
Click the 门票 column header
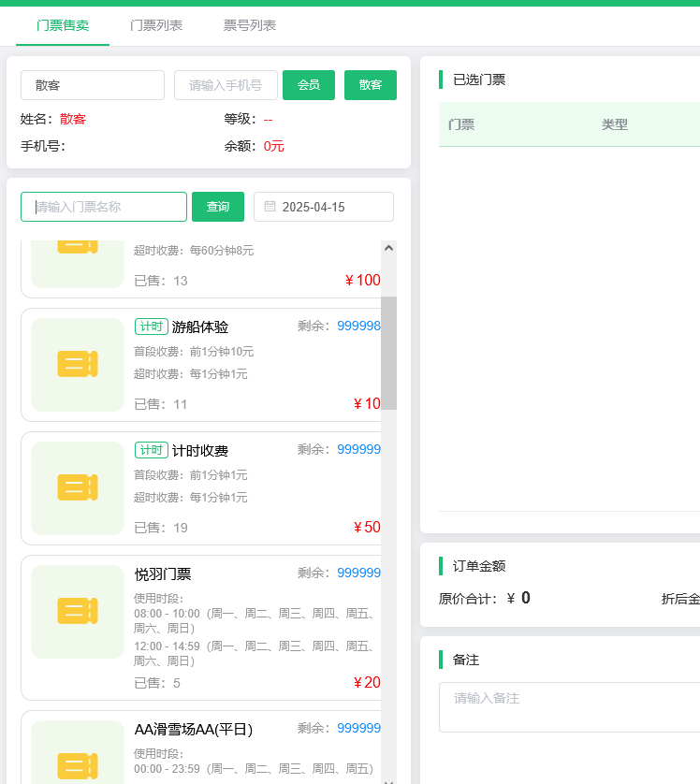point(461,124)
